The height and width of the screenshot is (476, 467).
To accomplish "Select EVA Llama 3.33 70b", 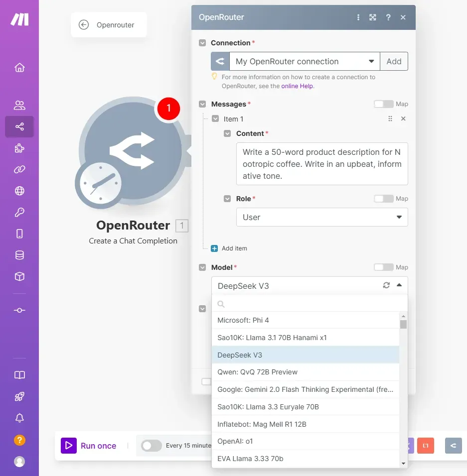I will pos(306,459).
